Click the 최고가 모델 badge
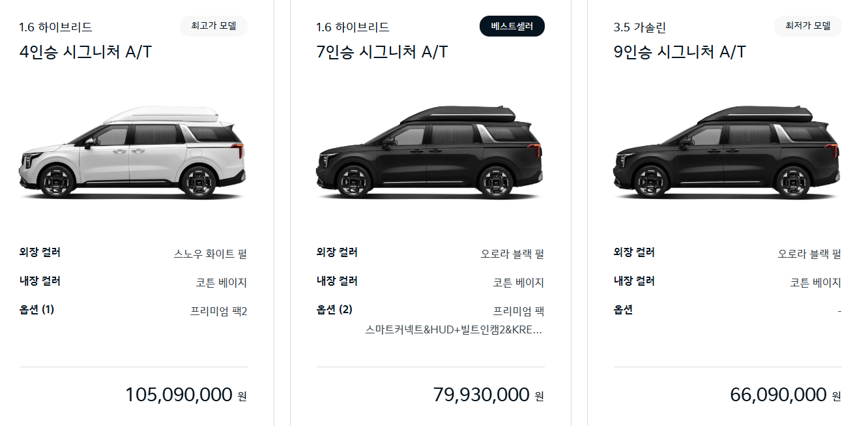This screenshot has width=868, height=426. click(213, 26)
